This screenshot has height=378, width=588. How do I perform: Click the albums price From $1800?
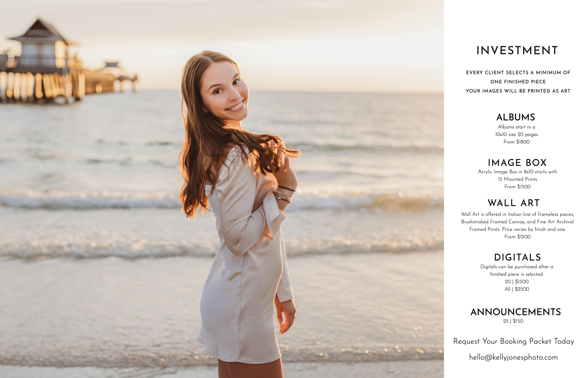point(517,142)
